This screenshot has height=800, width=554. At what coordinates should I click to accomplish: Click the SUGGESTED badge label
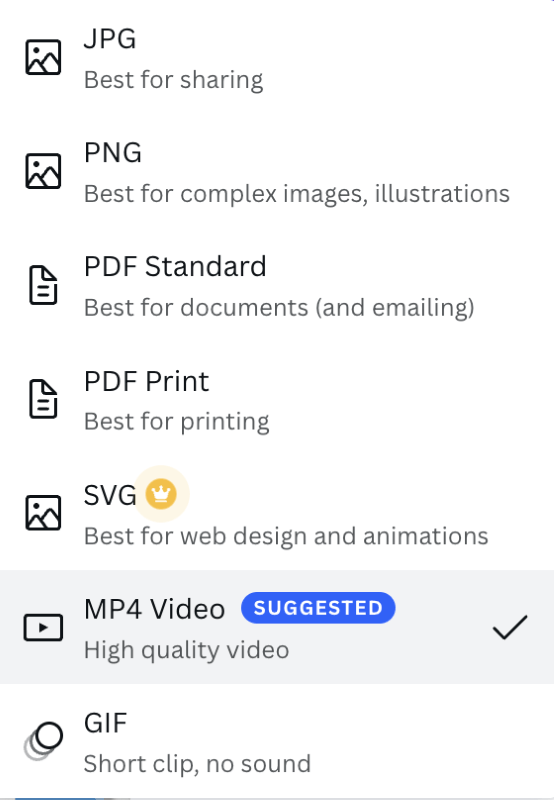point(318,608)
